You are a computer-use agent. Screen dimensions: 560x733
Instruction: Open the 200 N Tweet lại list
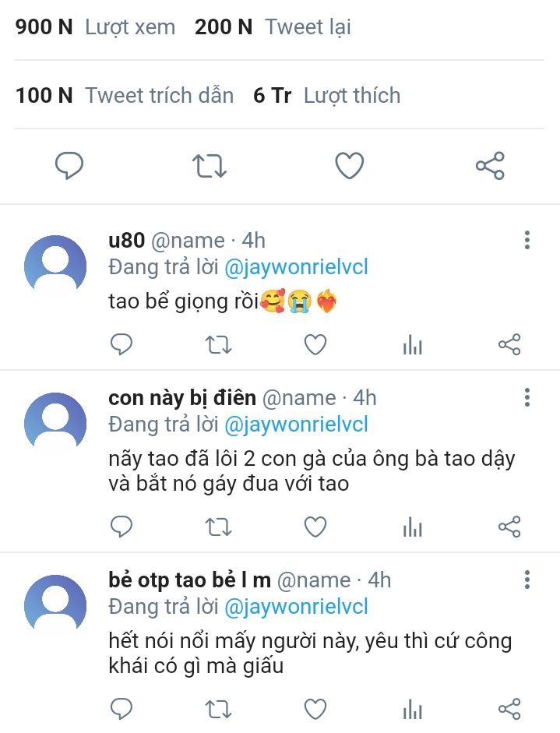[273, 26]
